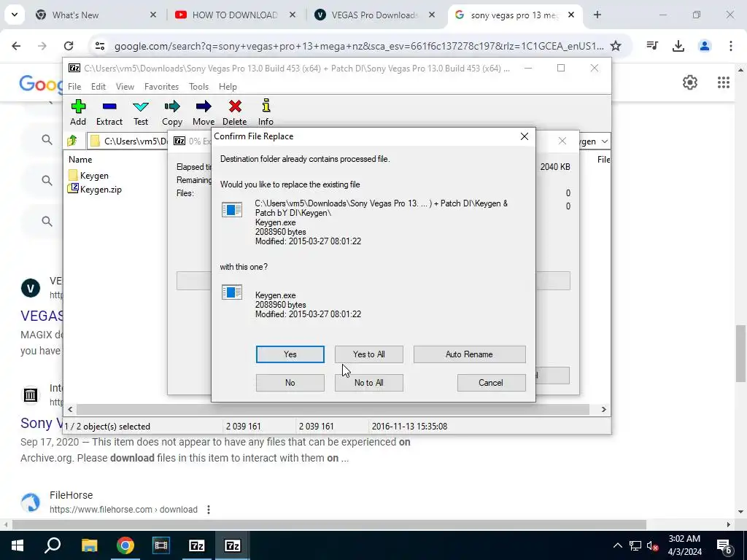Reload the page in Chrome
The image size is (747, 560).
pos(69,46)
